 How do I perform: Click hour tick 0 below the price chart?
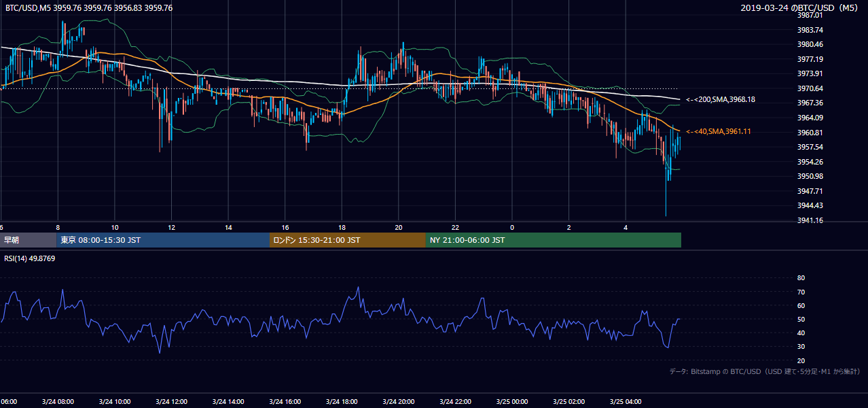click(512, 227)
